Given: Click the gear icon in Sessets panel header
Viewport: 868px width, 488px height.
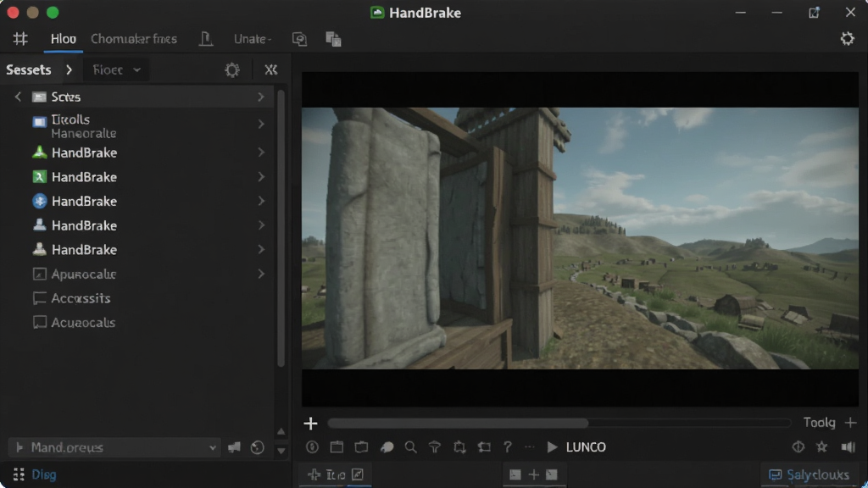Looking at the screenshot, I should [x=232, y=69].
